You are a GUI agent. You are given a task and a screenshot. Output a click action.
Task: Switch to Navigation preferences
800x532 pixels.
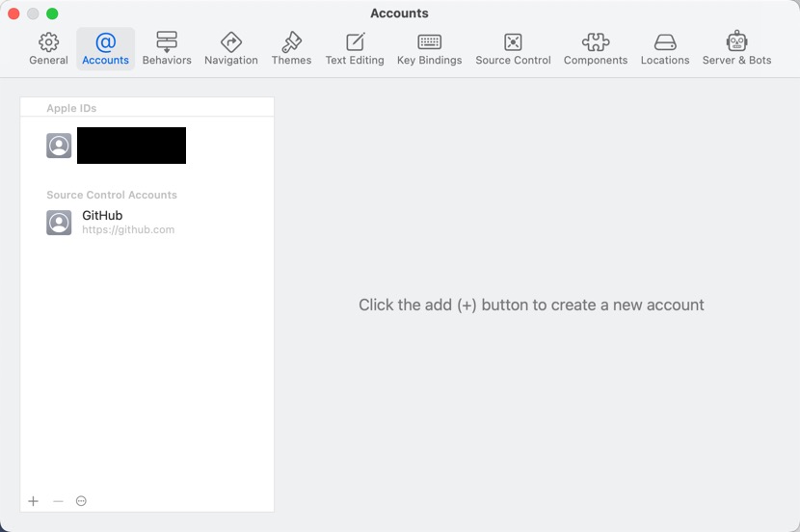click(231, 49)
